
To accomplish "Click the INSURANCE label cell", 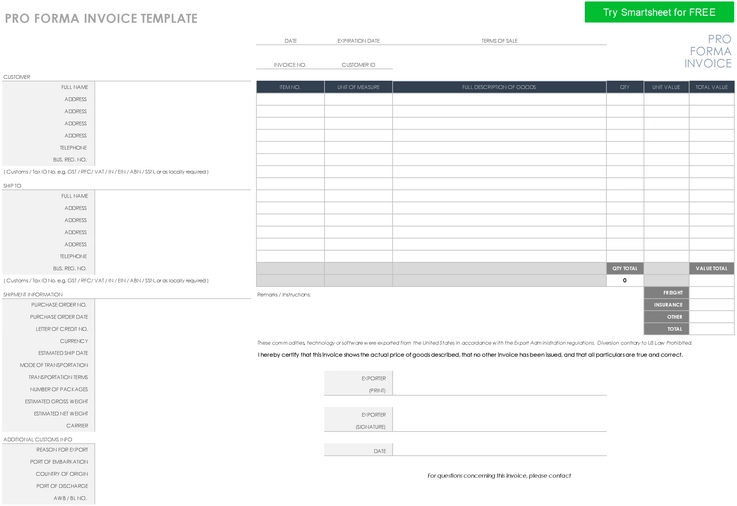I will [666, 305].
